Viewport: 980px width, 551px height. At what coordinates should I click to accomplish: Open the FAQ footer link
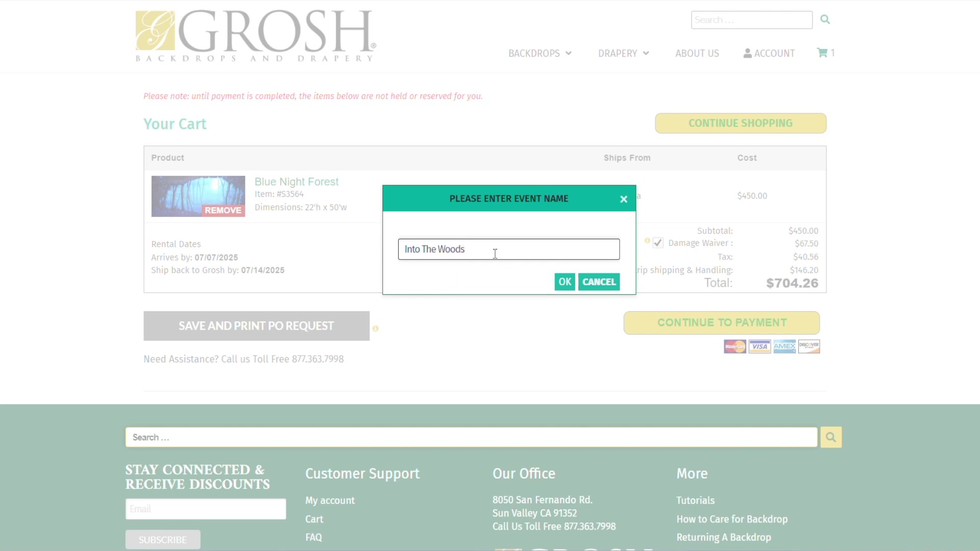[x=313, y=538]
